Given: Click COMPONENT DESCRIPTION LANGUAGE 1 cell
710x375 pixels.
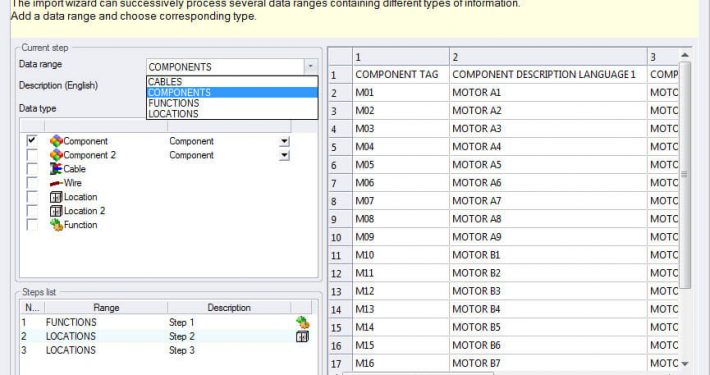Looking at the screenshot, I should (548, 75).
